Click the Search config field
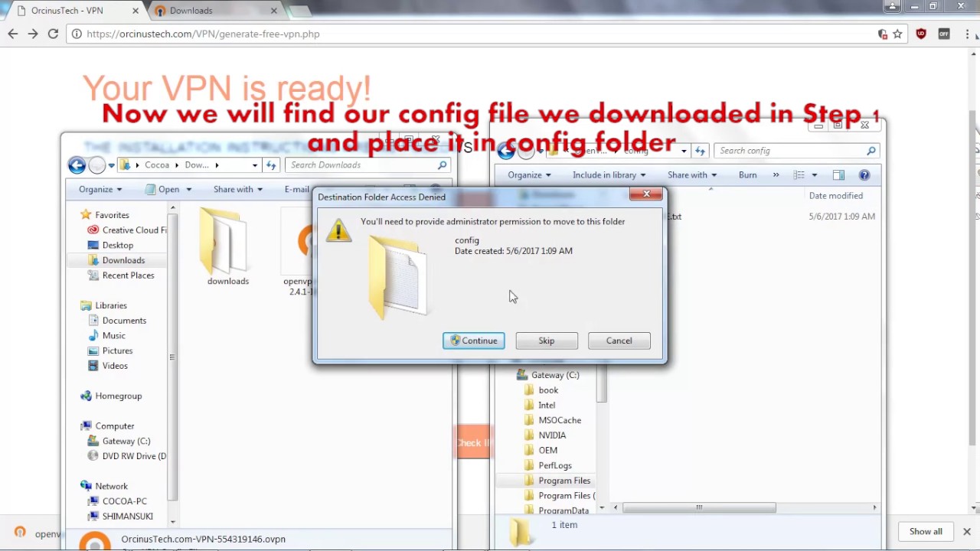The height and width of the screenshot is (551, 980). click(795, 151)
